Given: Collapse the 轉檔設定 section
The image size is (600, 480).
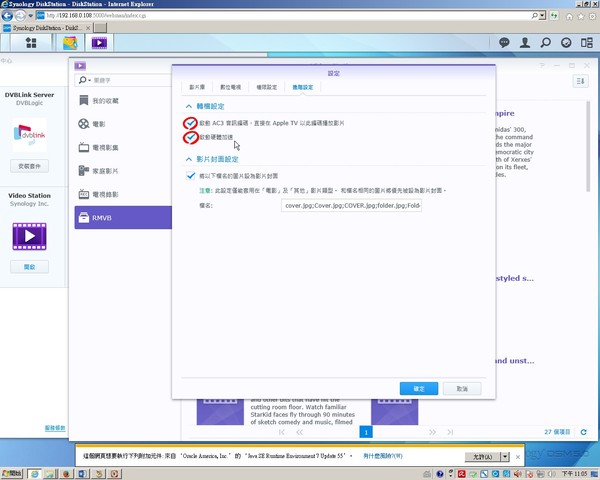Looking at the screenshot, I should pos(188,106).
